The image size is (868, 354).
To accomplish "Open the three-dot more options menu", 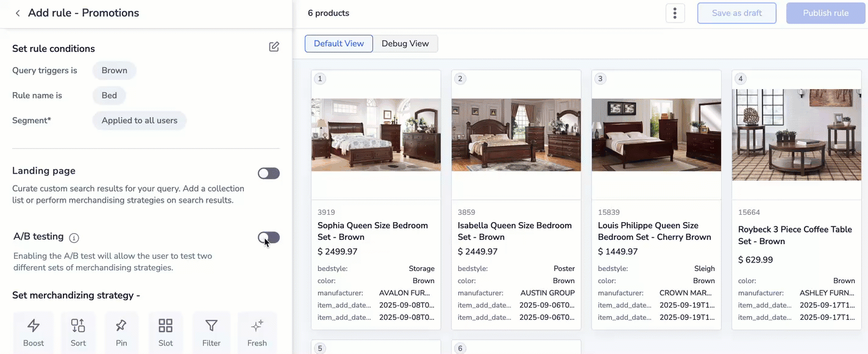I will [x=675, y=13].
